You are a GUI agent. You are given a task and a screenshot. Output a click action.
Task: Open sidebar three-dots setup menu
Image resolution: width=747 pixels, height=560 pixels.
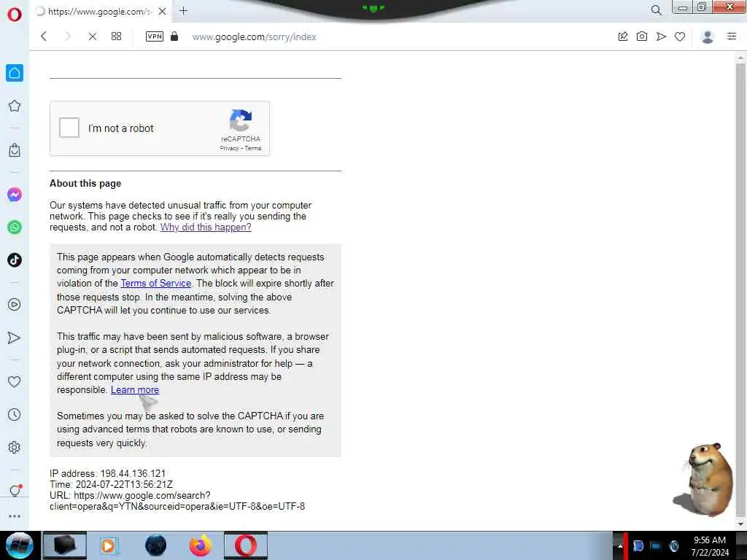tap(15, 516)
